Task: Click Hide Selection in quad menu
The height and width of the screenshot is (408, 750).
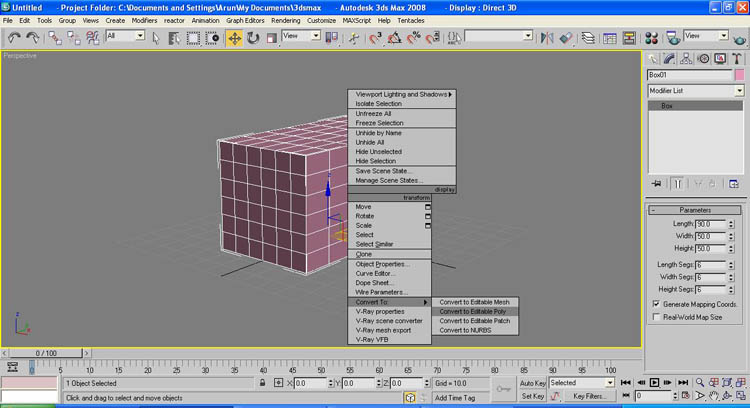Action: click(402, 161)
